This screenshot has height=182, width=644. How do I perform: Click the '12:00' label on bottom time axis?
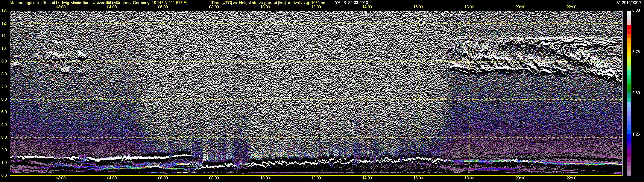pyautogui.click(x=316, y=178)
